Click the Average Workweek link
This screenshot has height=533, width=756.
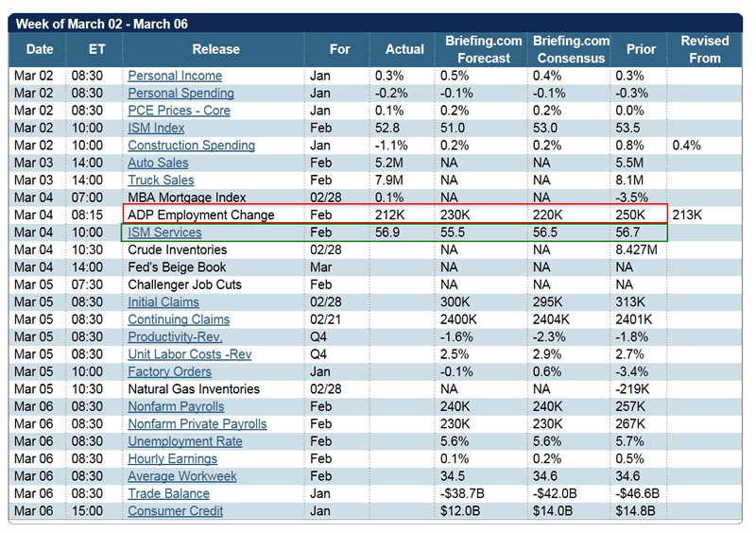pos(182,476)
